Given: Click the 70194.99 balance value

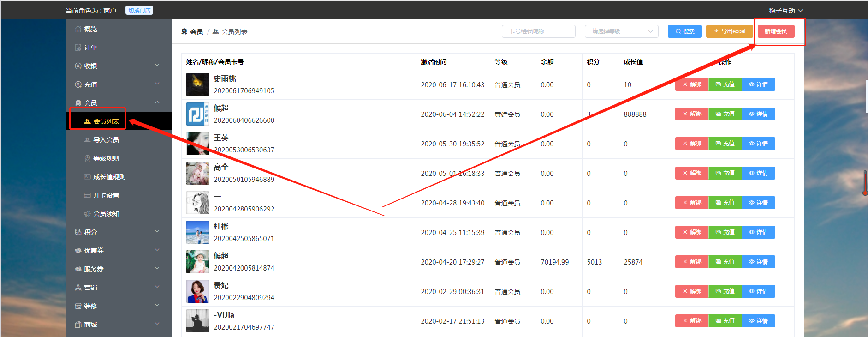Looking at the screenshot, I should click(555, 262).
